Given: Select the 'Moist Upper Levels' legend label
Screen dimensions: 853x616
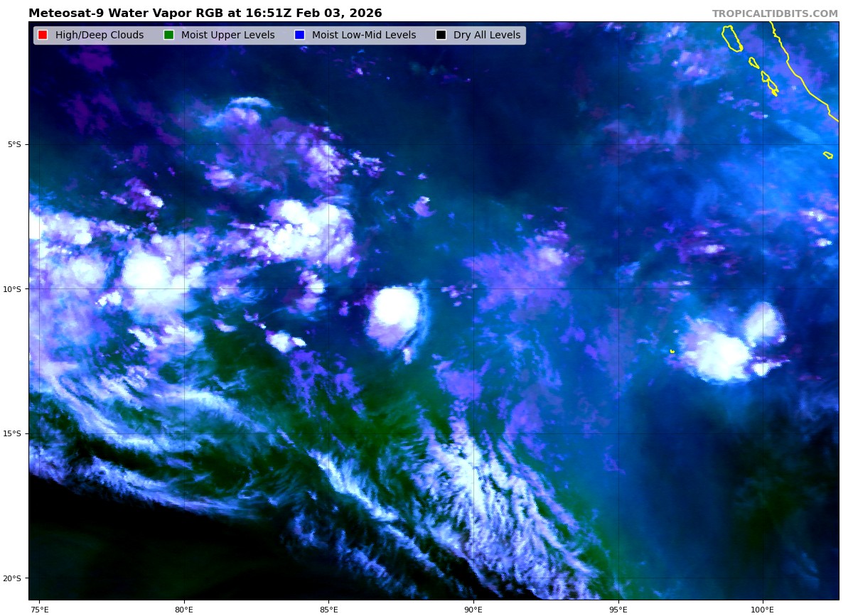Looking at the screenshot, I should point(227,36).
